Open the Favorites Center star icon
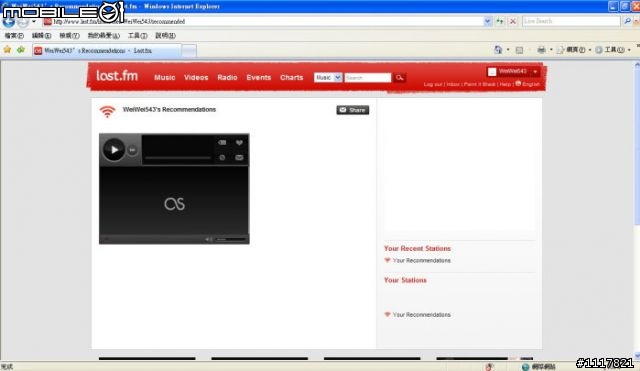 [7, 50]
